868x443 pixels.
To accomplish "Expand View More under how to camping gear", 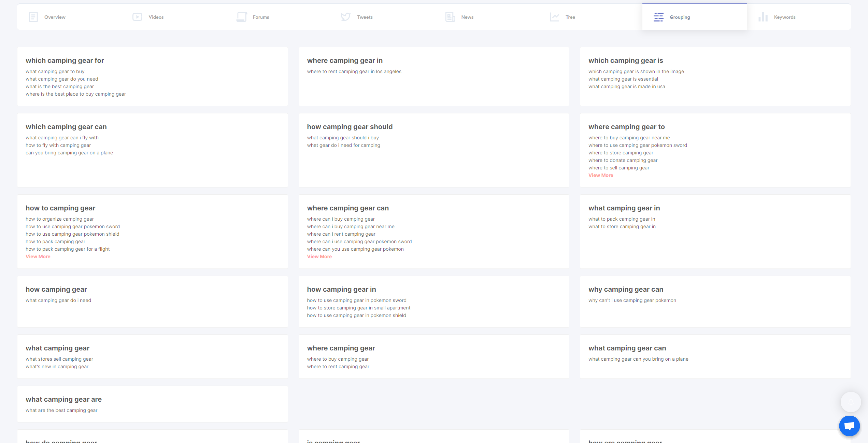I will tap(38, 257).
